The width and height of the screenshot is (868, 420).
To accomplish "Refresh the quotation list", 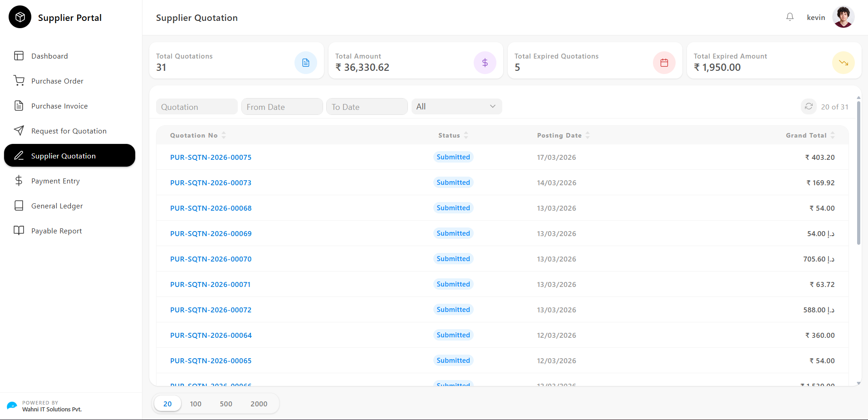I will [x=809, y=107].
